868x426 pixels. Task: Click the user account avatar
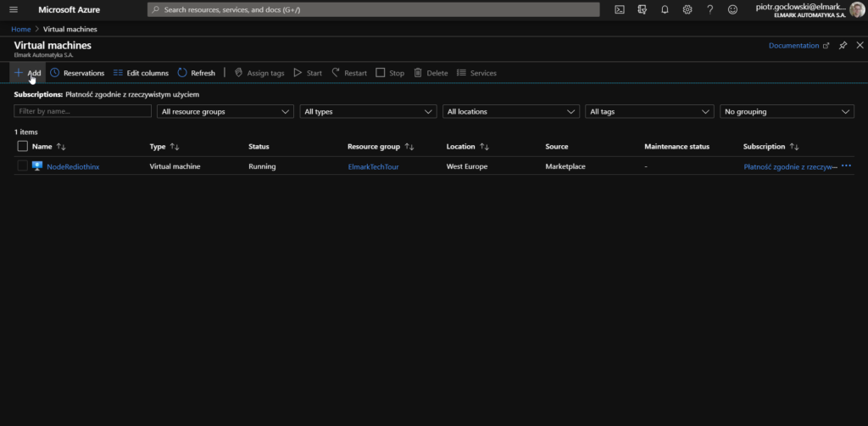857,10
